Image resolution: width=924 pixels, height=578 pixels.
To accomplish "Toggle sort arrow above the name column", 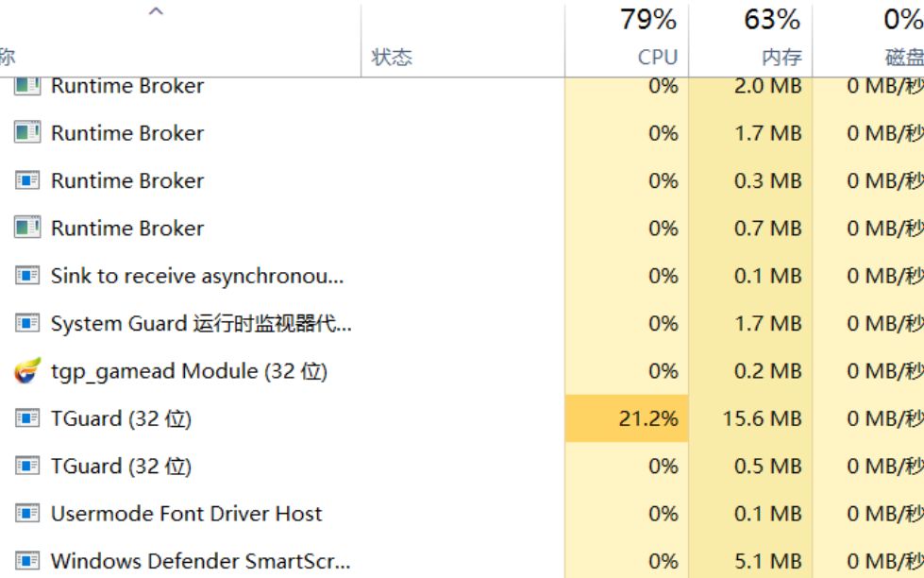I will tap(158, 12).
